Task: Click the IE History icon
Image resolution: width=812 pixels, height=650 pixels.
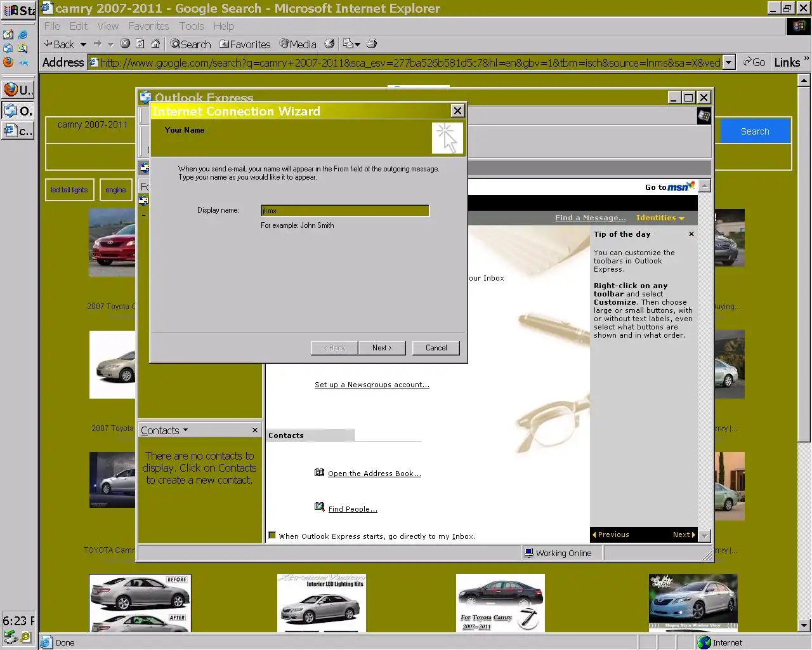Action: pyautogui.click(x=329, y=44)
